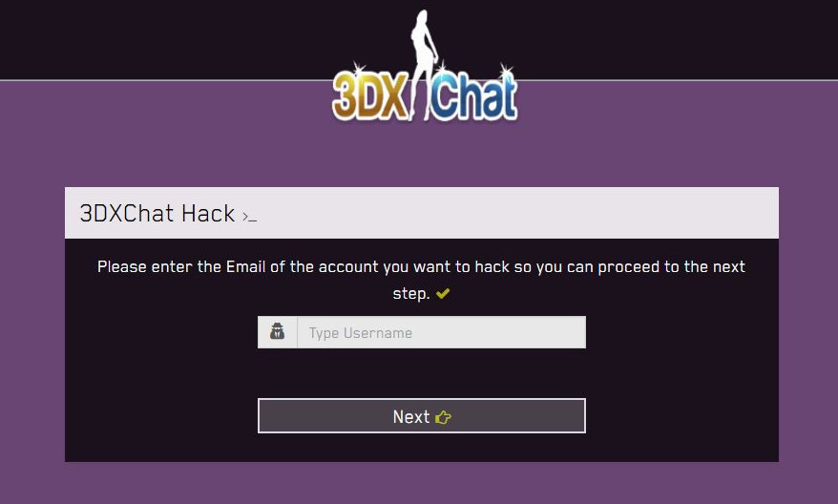Click the sparkle star above the 3DX text

357,70
